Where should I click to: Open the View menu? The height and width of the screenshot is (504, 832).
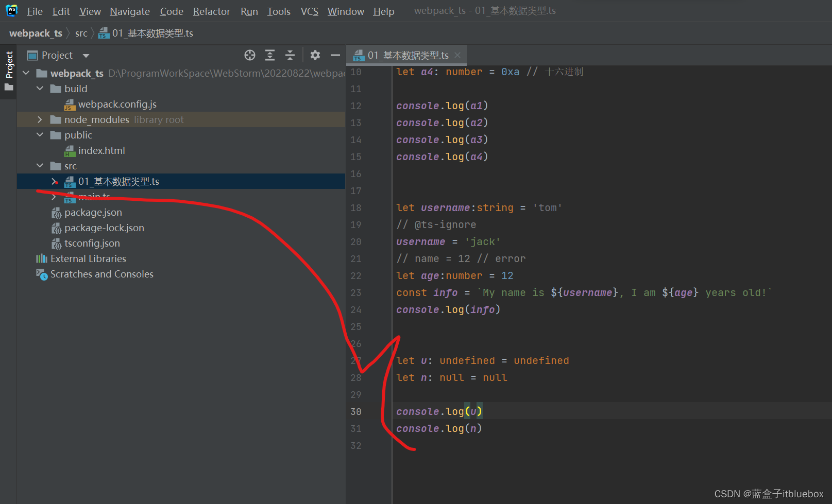(x=90, y=11)
